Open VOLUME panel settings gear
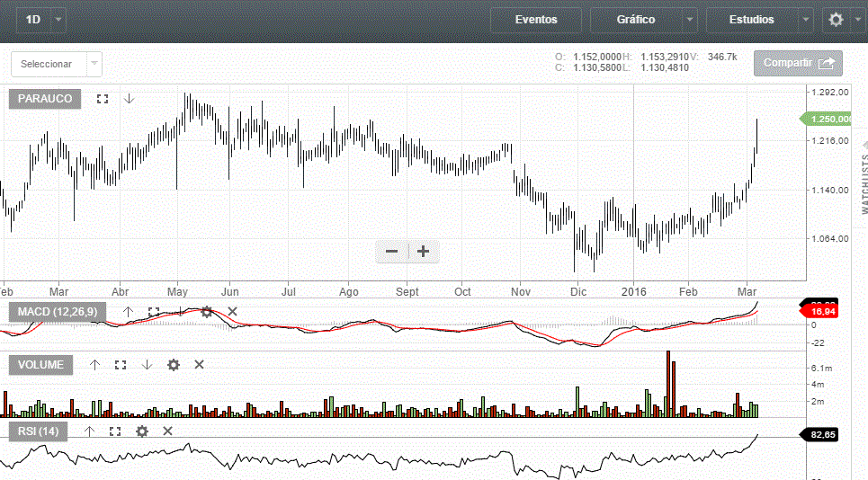868x480 pixels. pyautogui.click(x=174, y=365)
